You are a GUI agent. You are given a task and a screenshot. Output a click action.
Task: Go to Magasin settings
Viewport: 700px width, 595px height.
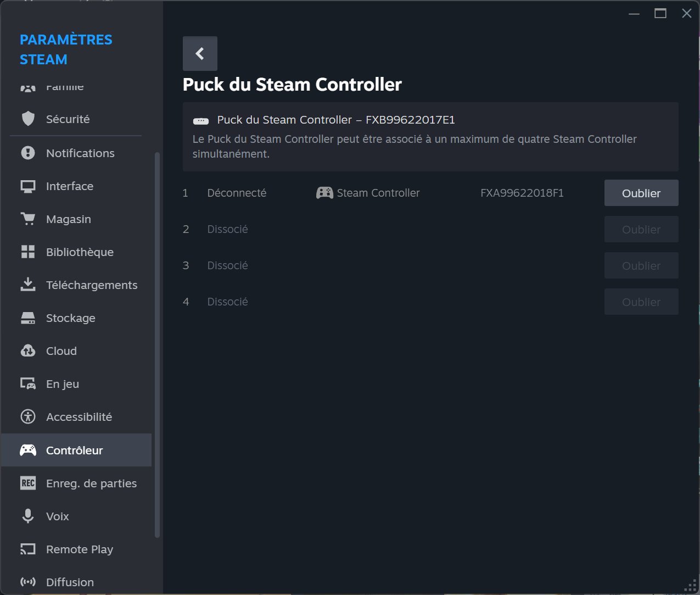[x=76, y=219]
